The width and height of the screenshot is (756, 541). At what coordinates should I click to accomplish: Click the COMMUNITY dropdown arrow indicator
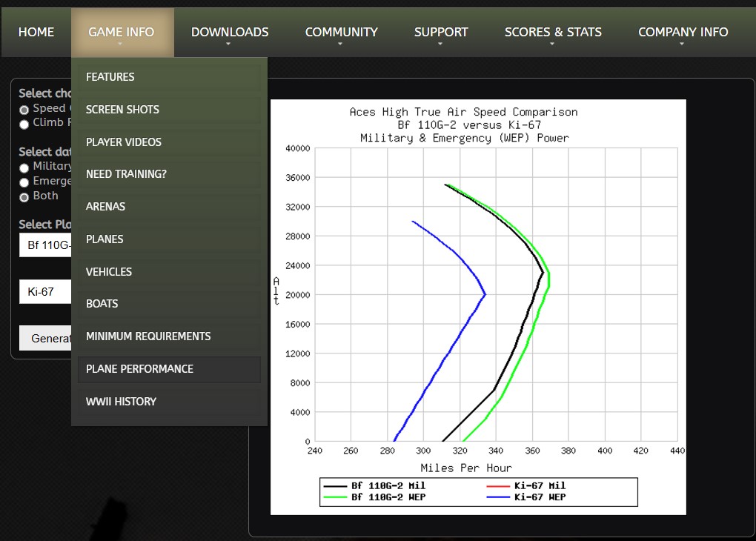[x=340, y=44]
